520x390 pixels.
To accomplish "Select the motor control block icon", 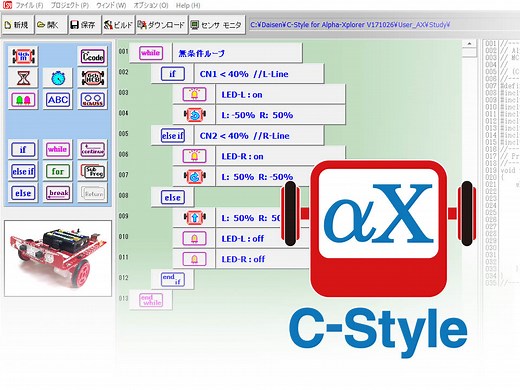I will (x=23, y=56).
